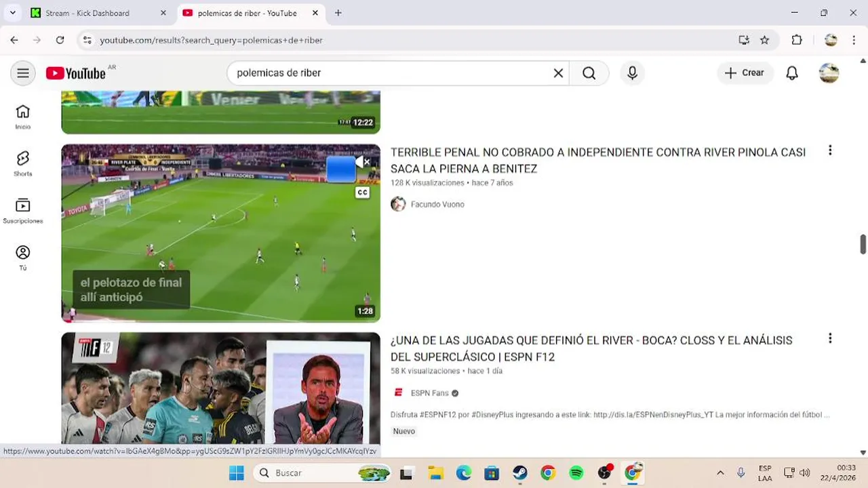Open Spotify from the taskbar
Screen dimensions: 868x488
pos(576,473)
